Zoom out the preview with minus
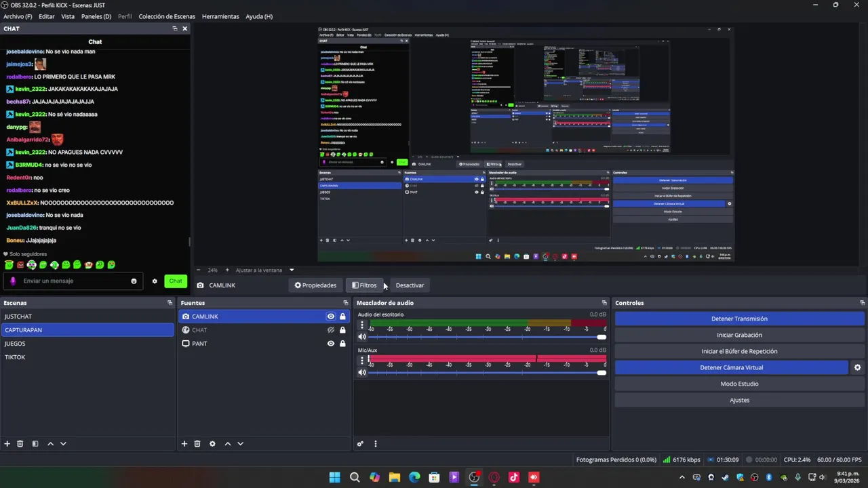 198,270
